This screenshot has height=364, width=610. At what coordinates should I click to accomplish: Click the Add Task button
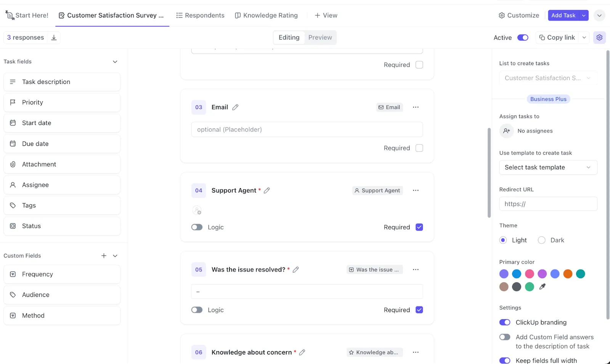pos(563,15)
